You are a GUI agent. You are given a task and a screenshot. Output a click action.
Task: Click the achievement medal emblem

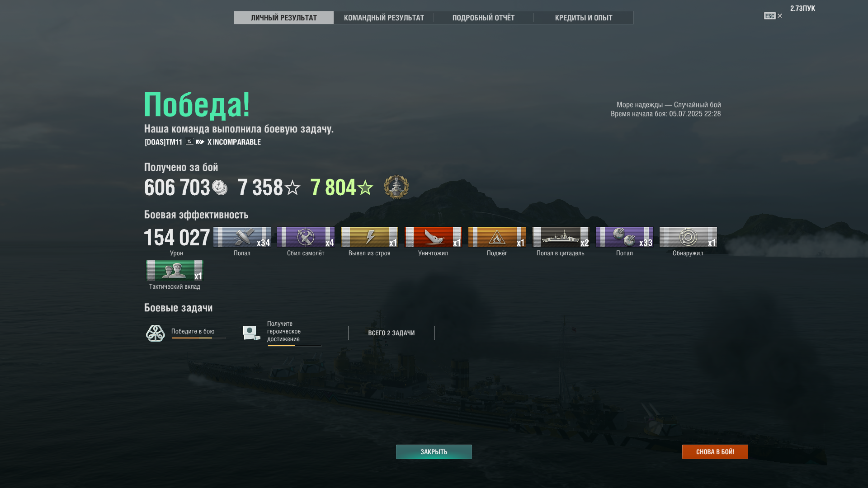pos(396,187)
